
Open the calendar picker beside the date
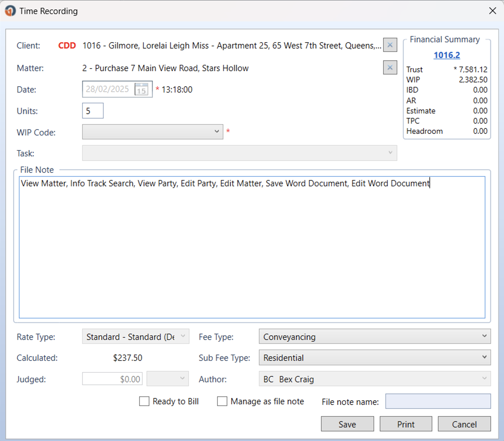pyautogui.click(x=142, y=89)
